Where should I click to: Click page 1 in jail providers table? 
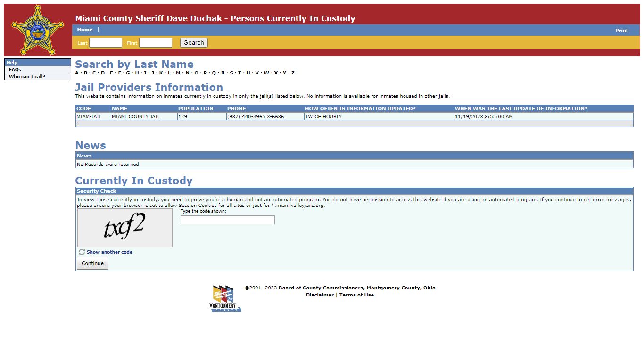click(78, 124)
